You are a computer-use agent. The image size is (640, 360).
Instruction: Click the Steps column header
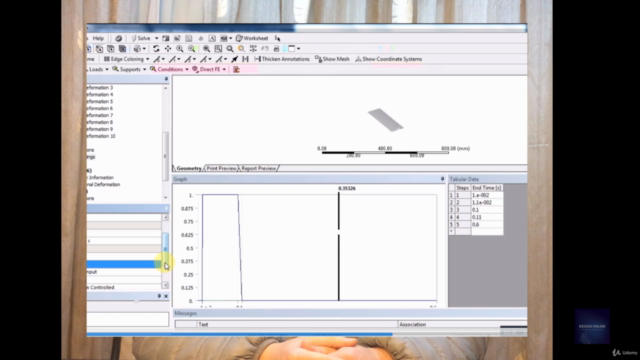pos(462,188)
